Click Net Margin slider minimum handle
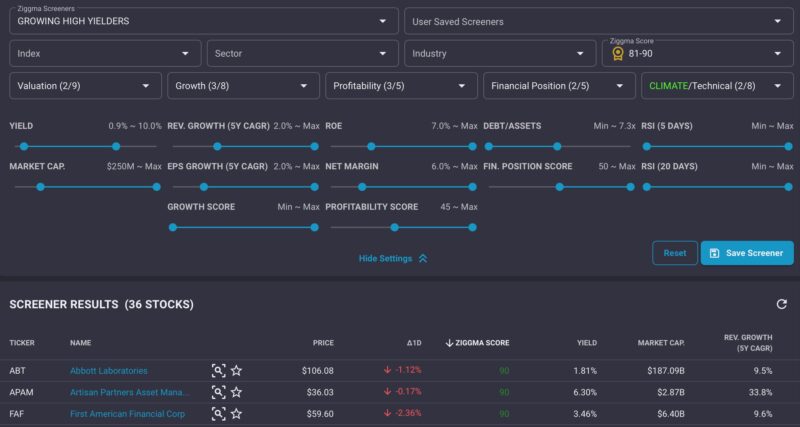This screenshot has height=427, width=800. (362, 187)
